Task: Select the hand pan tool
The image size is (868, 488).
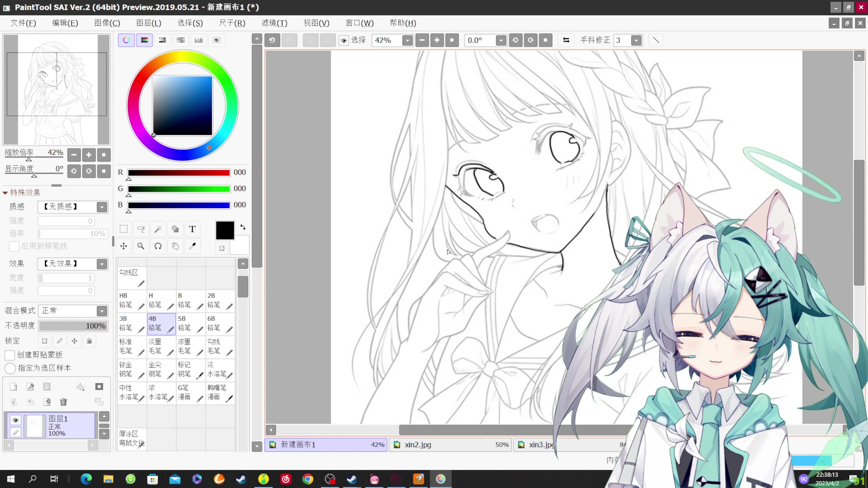Action: tap(175, 246)
